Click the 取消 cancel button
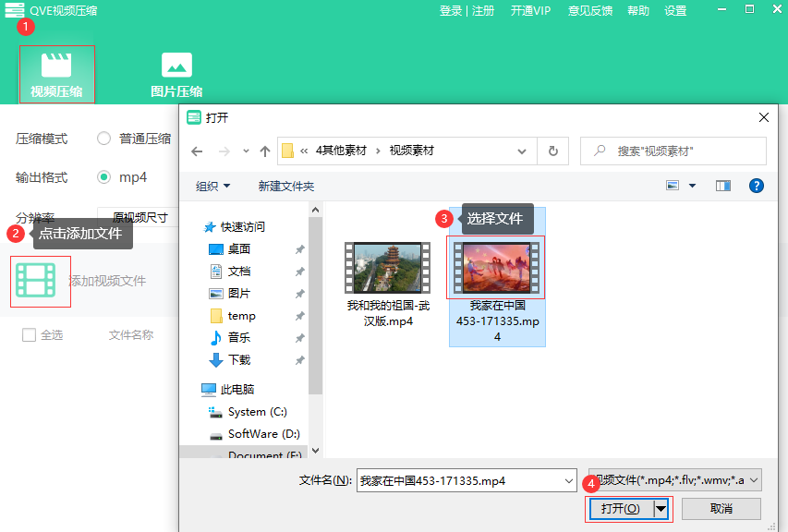This screenshot has width=788, height=532. pos(721,509)
